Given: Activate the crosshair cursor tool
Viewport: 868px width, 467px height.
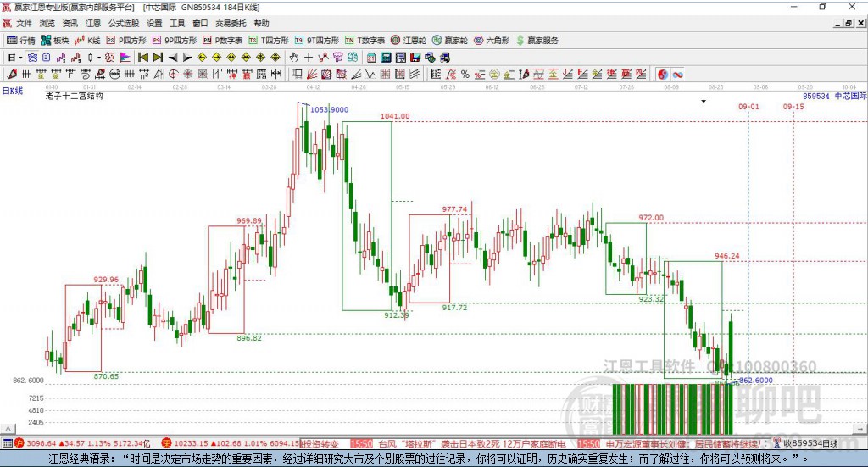Looking at the screenshot, I should tap(309, 58).
